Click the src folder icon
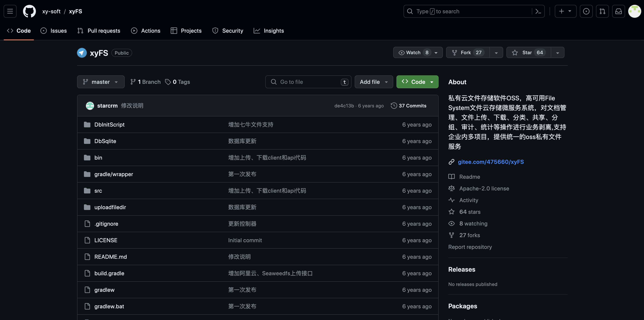The width and height of the screenshot is (644, 320). pyautogui.click(x=87, y=191)
